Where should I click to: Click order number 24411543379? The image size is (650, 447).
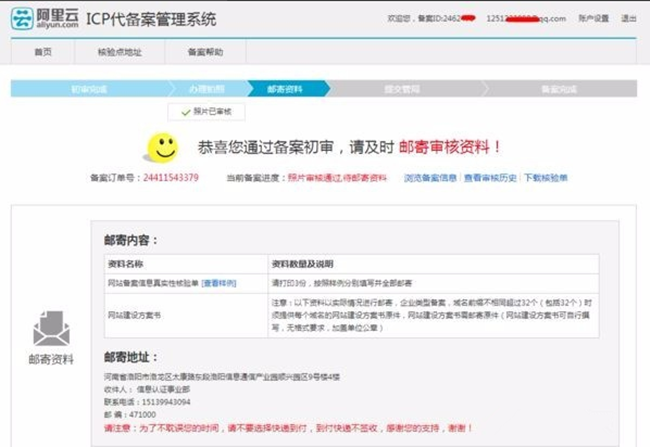[x=171, y=177]
